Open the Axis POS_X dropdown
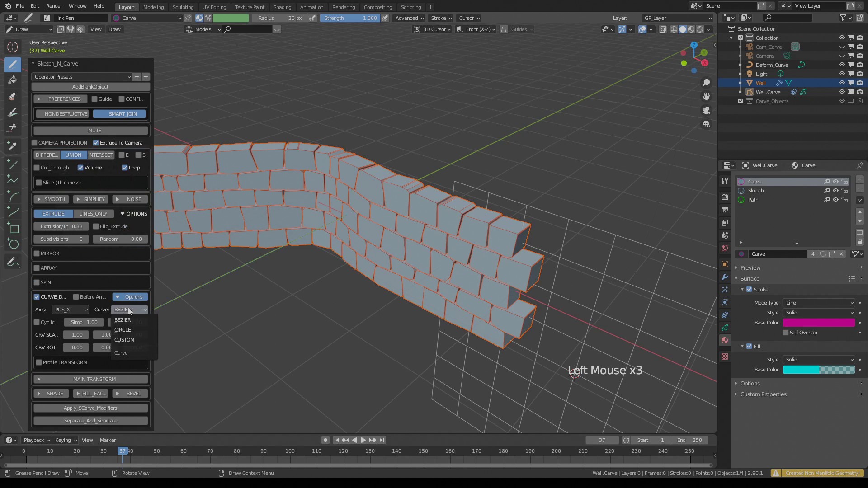The image size is (868, 488). pos(70,310)
